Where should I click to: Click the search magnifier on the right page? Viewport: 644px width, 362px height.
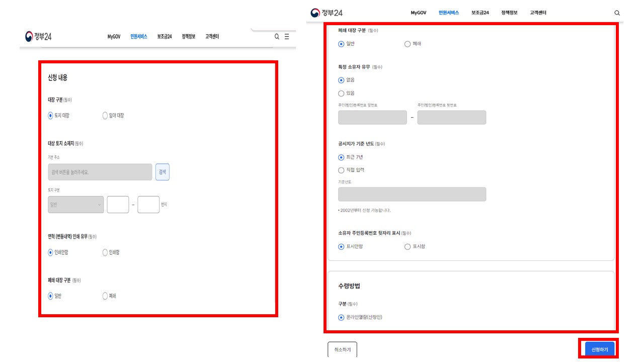617,13
